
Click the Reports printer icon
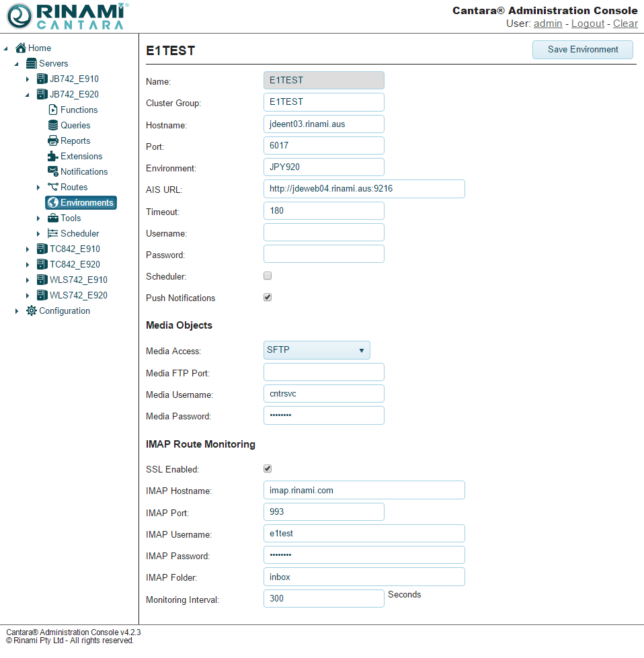[53, 140]
